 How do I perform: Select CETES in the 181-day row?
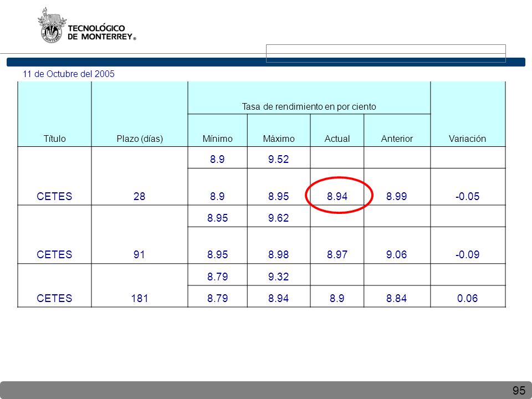(x=54, y=298)
